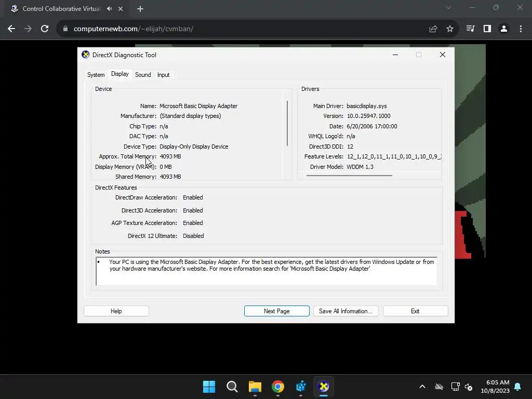Open taskbar Search magnifier icon
Image resolution: width=532 pixels, height=399 pixels.
232,387
